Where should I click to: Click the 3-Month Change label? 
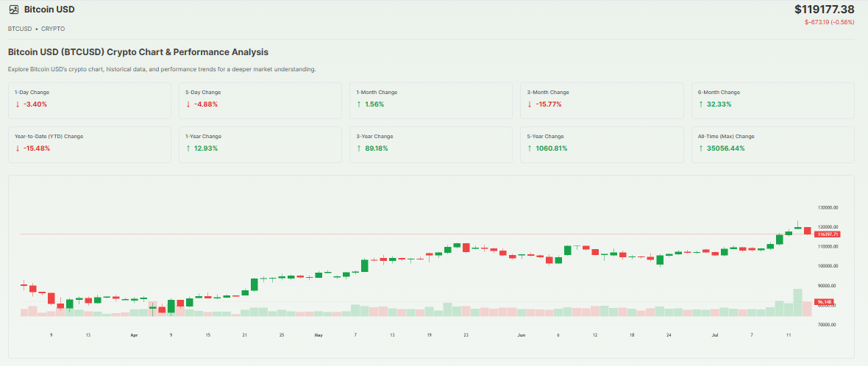coord(548,93)
